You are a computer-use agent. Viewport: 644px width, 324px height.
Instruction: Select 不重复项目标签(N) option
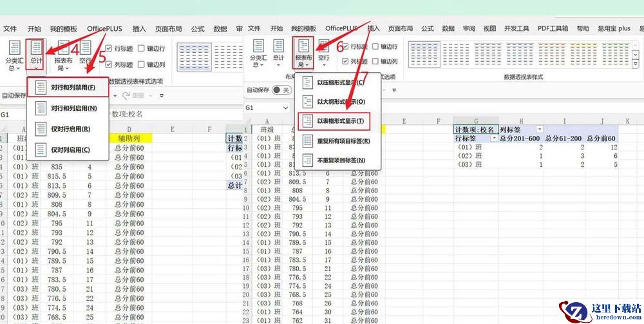(x=337, y=160)
